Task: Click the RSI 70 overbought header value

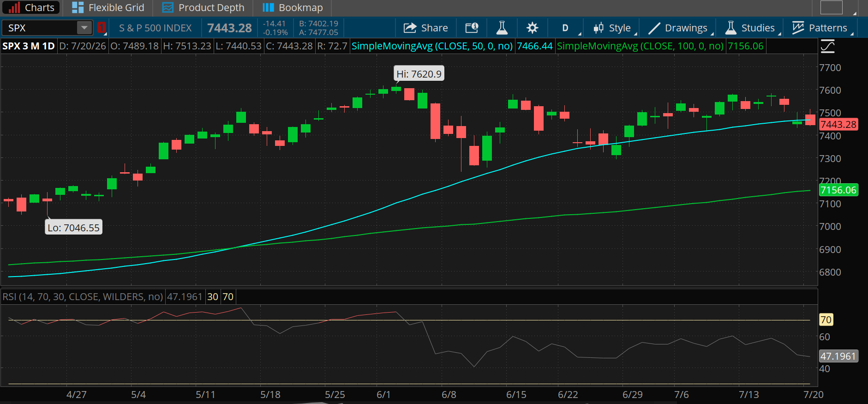Action: click(228, 296)
